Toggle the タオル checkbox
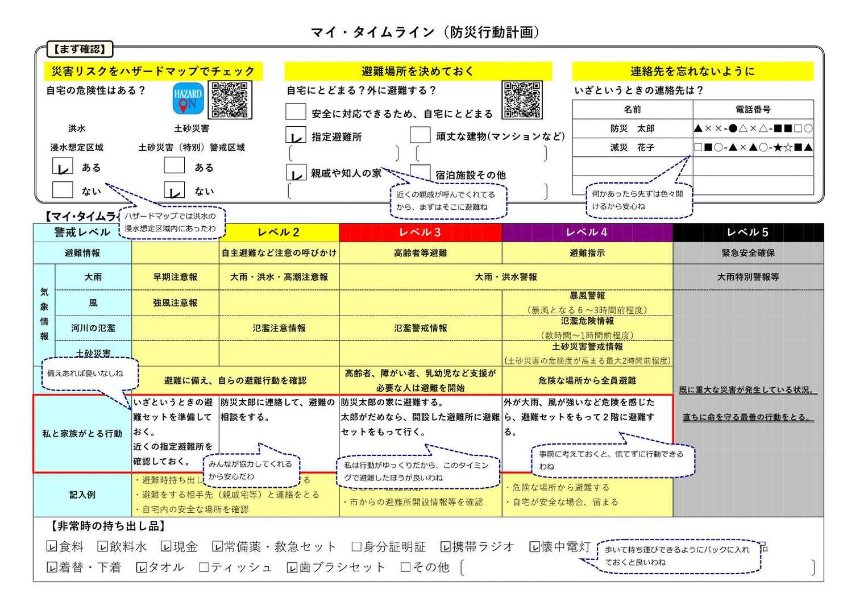 (142, 567)
